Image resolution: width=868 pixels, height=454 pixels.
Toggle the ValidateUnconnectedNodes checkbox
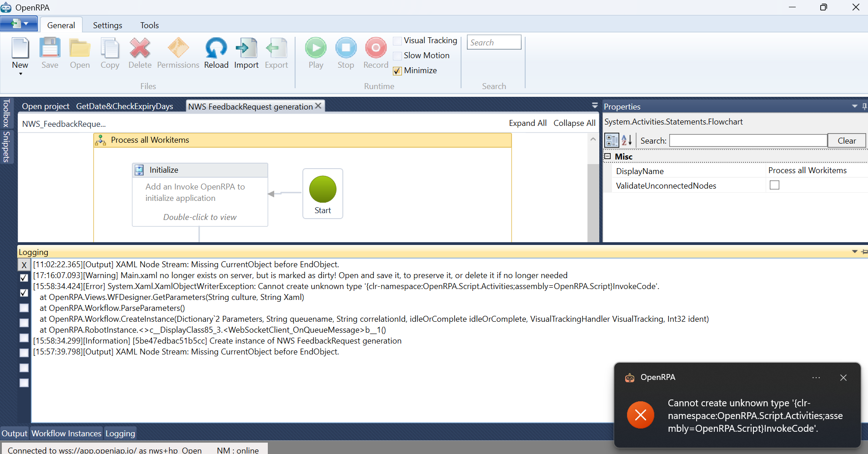coord(774,185)
